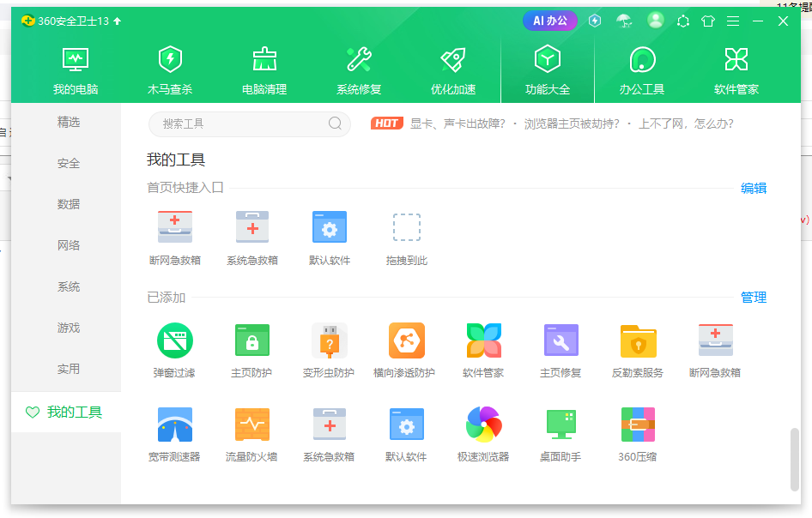This screenshot has height=518, width=812.
Task: Open 电脑清理 cleanup section
Action: (264, 71)
